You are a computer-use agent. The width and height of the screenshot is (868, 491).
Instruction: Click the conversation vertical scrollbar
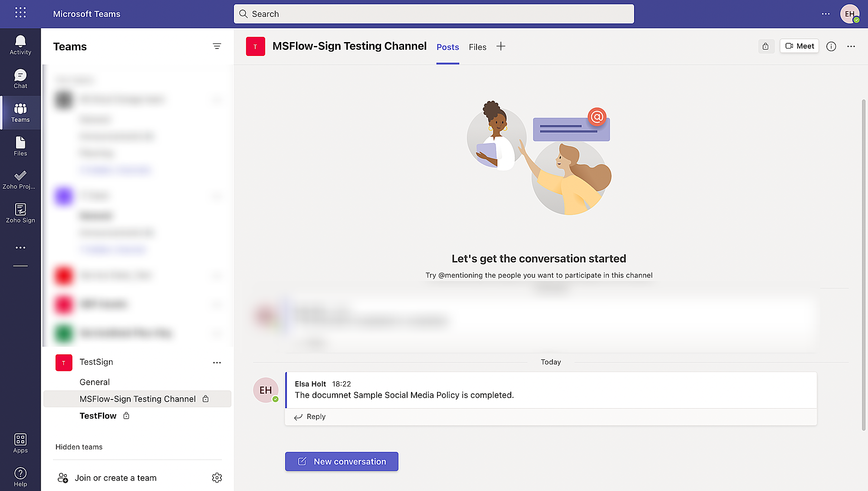tap(864, 265)
